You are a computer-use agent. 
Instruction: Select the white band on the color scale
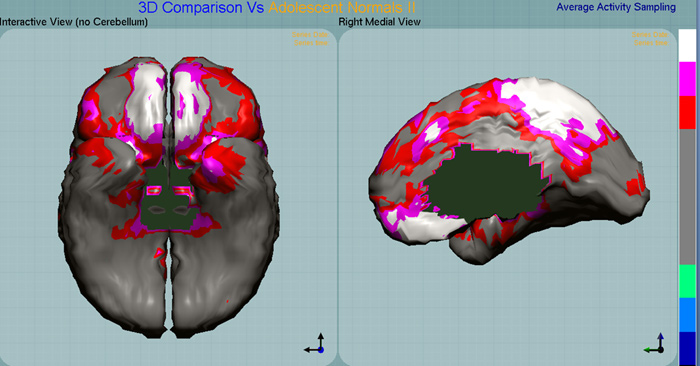pos(687,46)
